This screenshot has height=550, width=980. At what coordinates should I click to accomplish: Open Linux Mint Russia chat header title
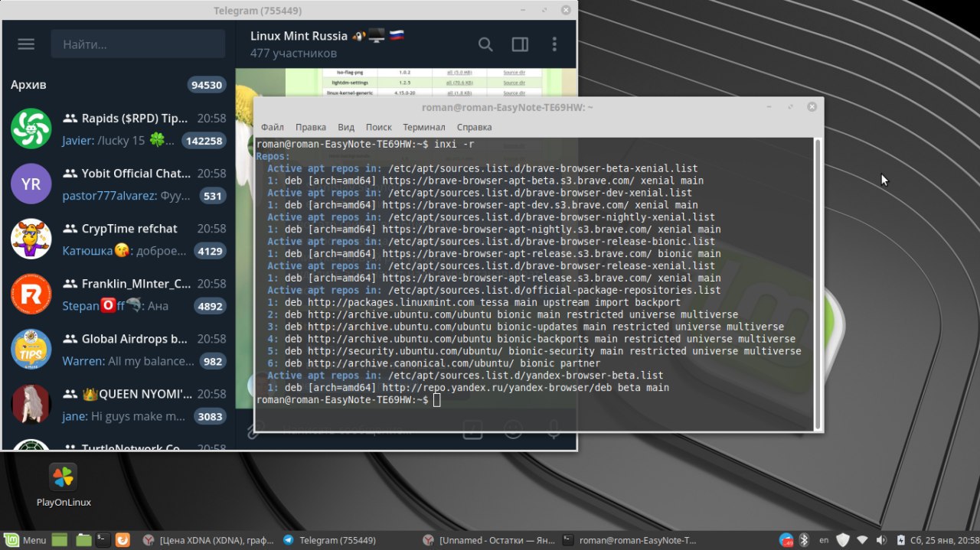coord(327,36)
